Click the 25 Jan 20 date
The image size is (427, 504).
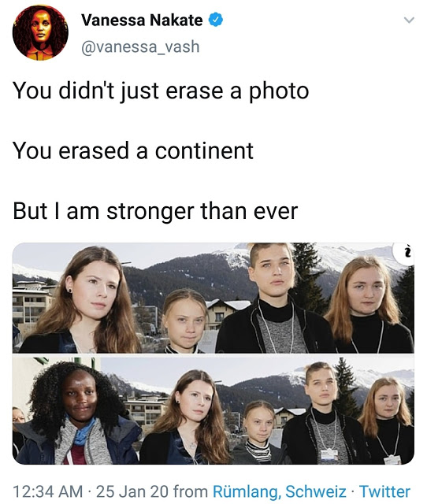click(132, 491)
